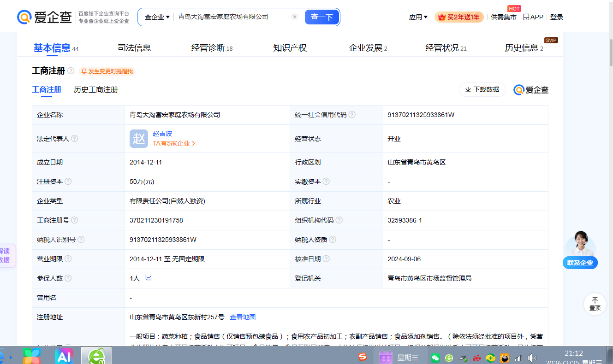Viewport: 613px width, 364px height.
Task: Select the 历史工商注册 sub-tab
Action: point(96,90)
